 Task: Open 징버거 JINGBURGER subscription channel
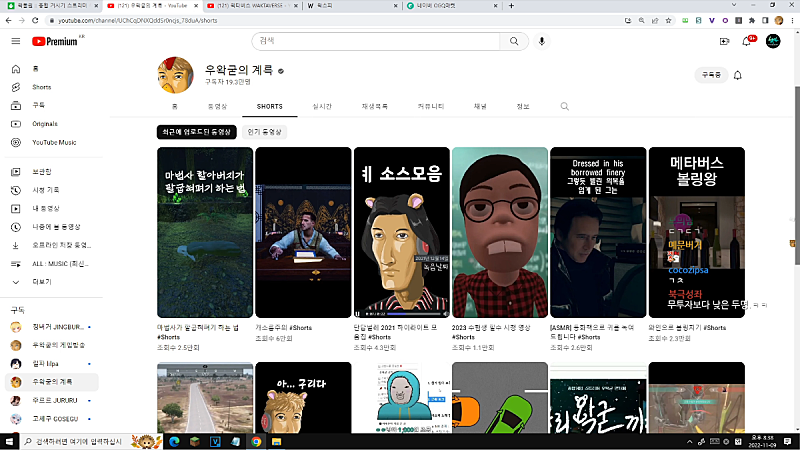coord(58,327)
